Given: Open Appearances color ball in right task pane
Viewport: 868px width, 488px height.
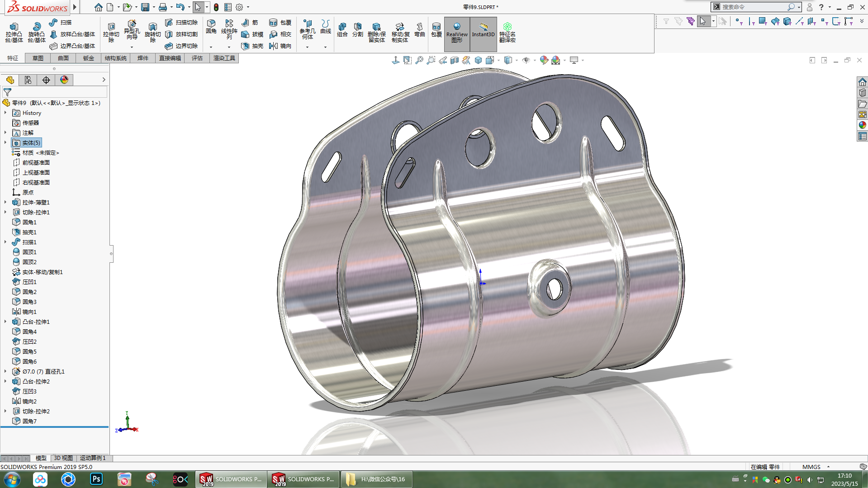Looking at the screenshot, I should pos(862,125).
